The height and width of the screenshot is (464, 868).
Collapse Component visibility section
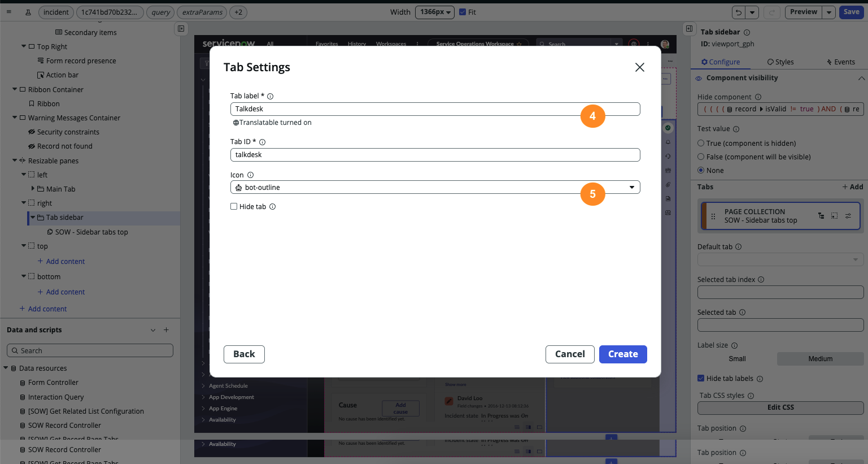click(x=861, y=78)
